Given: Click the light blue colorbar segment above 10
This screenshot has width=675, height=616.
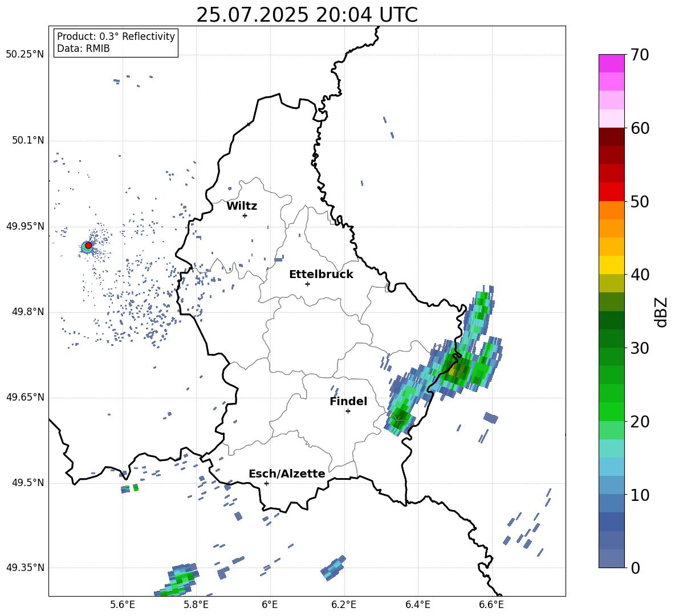Looking at the screenshot, I should (x=612, y=486).
